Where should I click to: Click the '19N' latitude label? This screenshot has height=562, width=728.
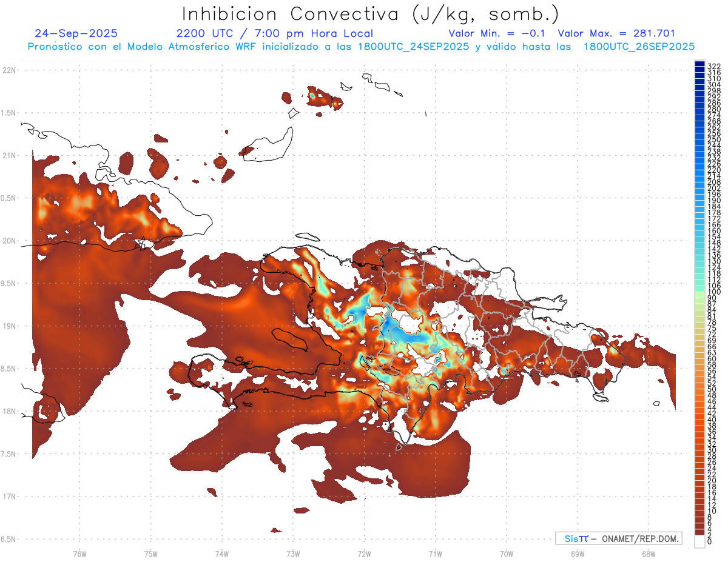point(8,326)
